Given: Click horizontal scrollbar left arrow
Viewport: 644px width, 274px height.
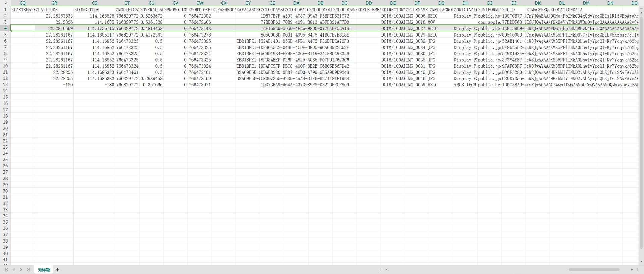Looking at the screenshot, I should 386,269.
